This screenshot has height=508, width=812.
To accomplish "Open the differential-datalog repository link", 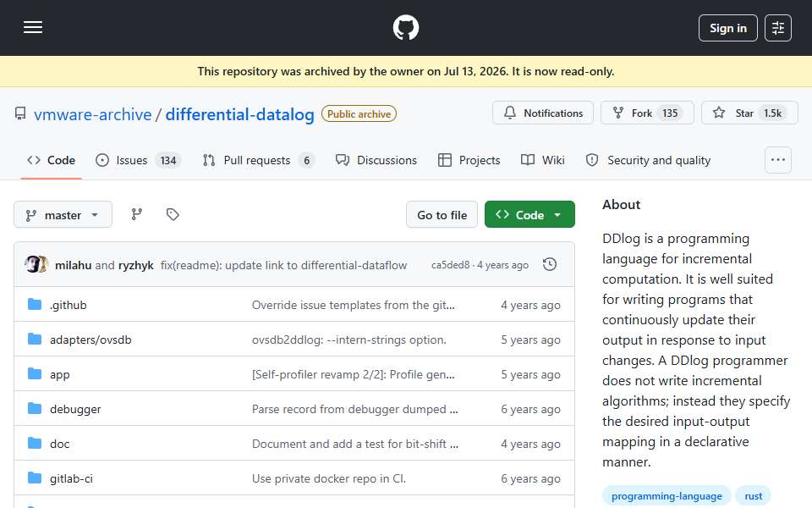I will 239,114.
